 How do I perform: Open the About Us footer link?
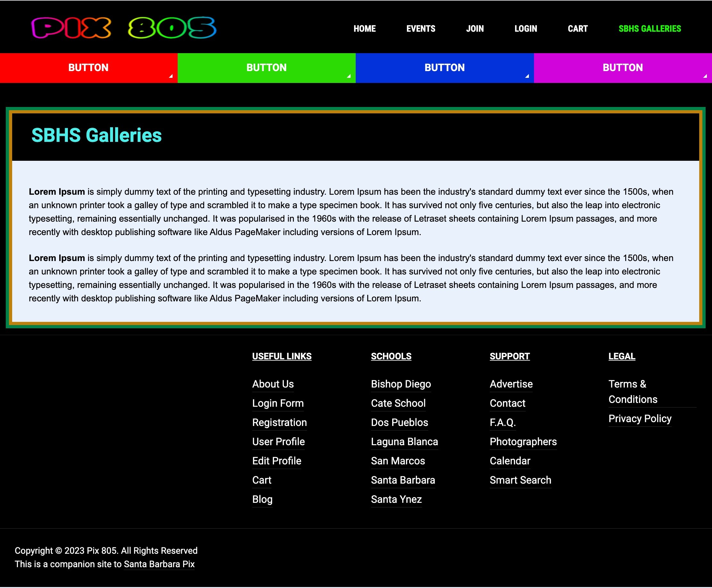point(272,384)
